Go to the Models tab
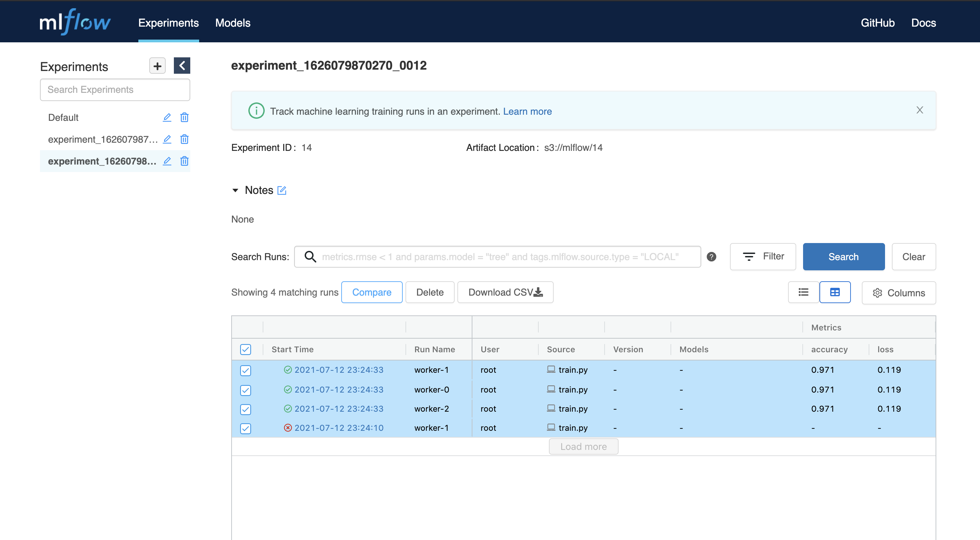Image resolution: width=980 pixels, height=540 pixels. click(x=232, y=23)
